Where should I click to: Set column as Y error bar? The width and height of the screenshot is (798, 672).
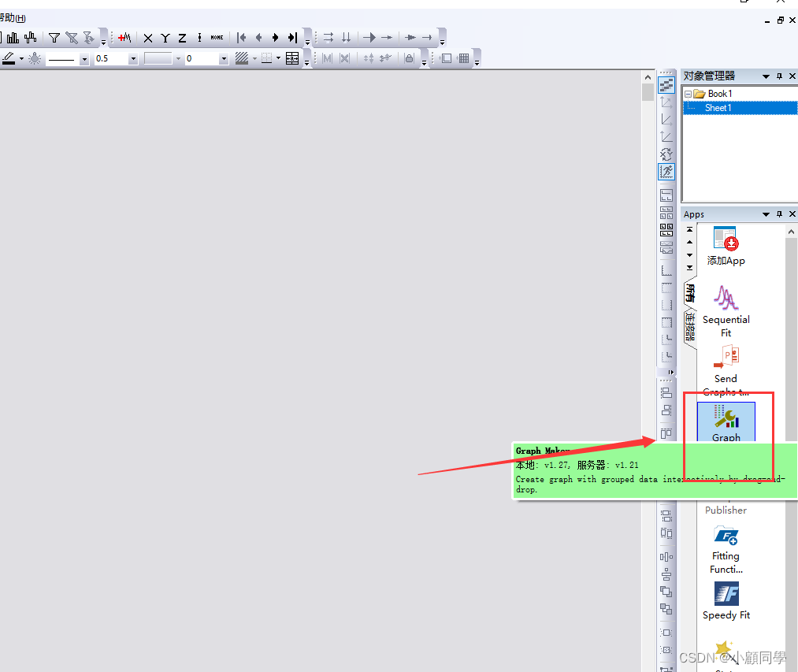[199, 38]
